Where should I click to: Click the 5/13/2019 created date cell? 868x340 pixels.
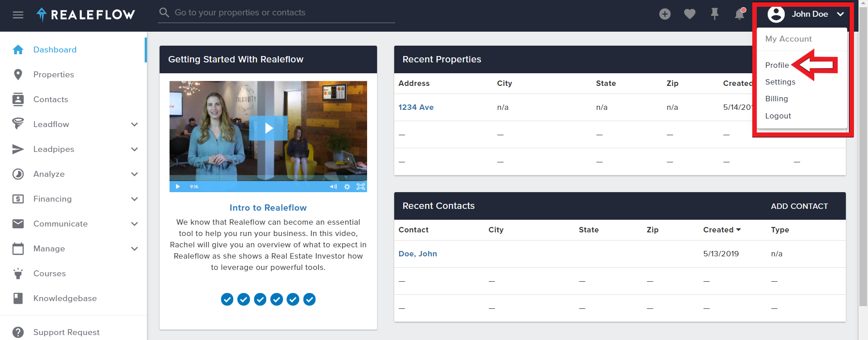point(721,254)
